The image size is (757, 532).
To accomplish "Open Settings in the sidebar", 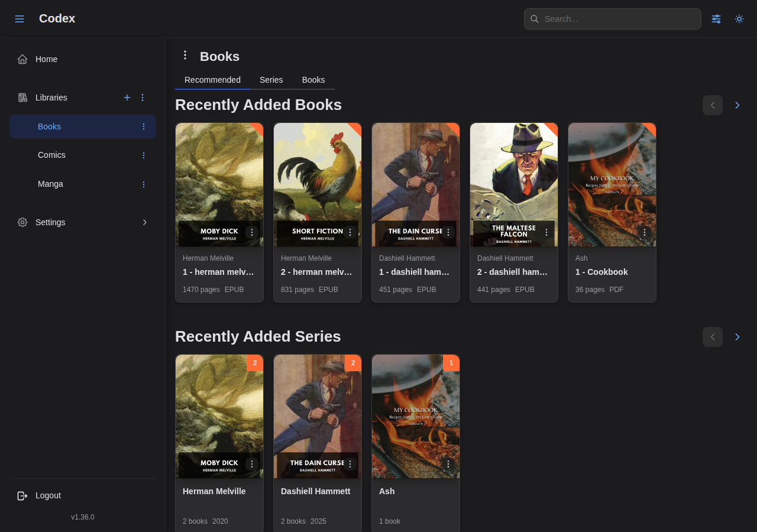I will (x=83, y=222).
